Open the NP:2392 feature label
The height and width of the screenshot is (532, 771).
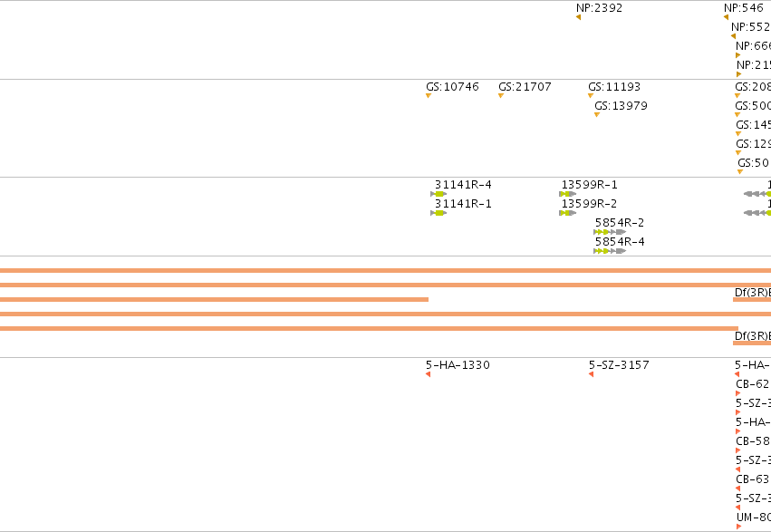600,8
